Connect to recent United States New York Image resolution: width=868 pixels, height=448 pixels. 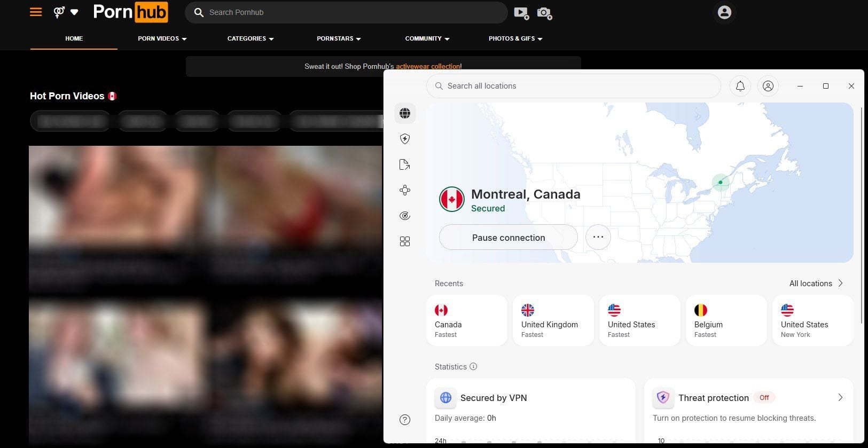(813, 320)
